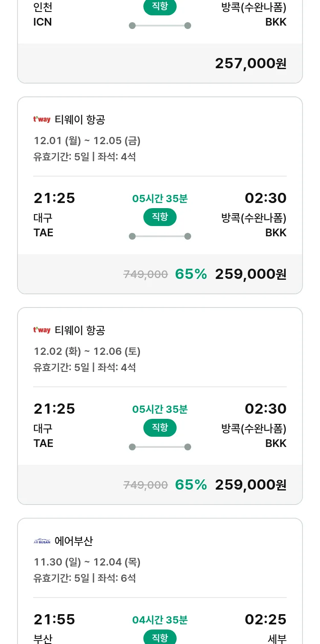Tap 65% discount on the 12.02 flight
The height and width of the screenshot is (644, 320).
pyautogui.click(x=191, y=485)
